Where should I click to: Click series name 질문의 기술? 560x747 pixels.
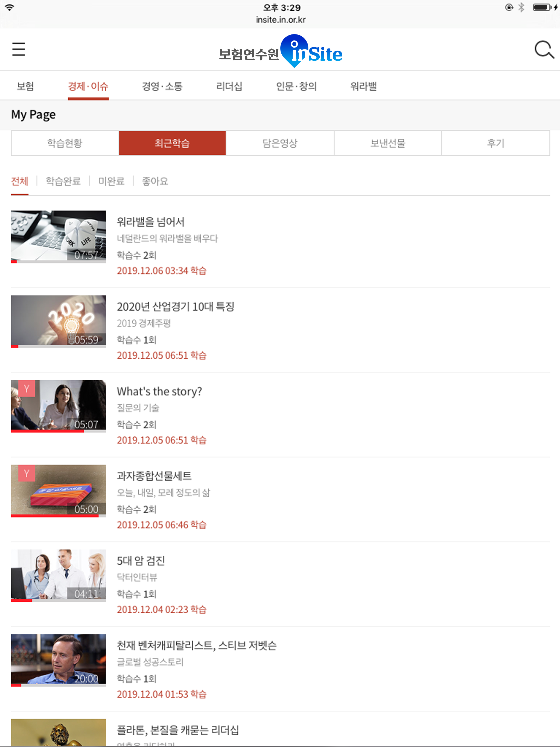click(138, 408)
